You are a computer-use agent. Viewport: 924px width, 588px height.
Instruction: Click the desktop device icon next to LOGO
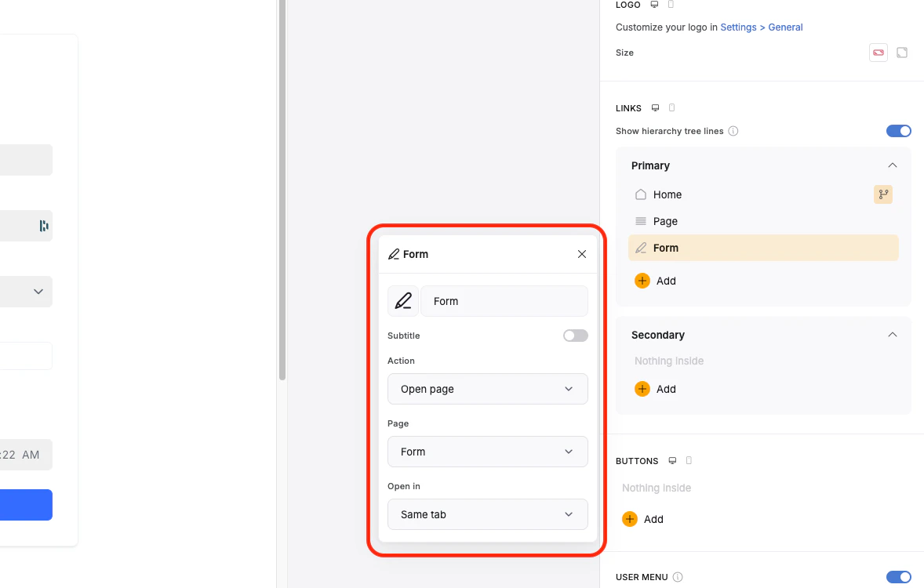click(654, 5)
